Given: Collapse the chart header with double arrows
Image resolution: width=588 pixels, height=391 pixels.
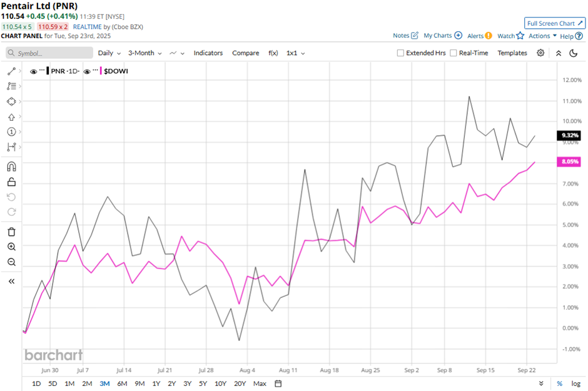Looking at the screenshot, I should point(559,53).
